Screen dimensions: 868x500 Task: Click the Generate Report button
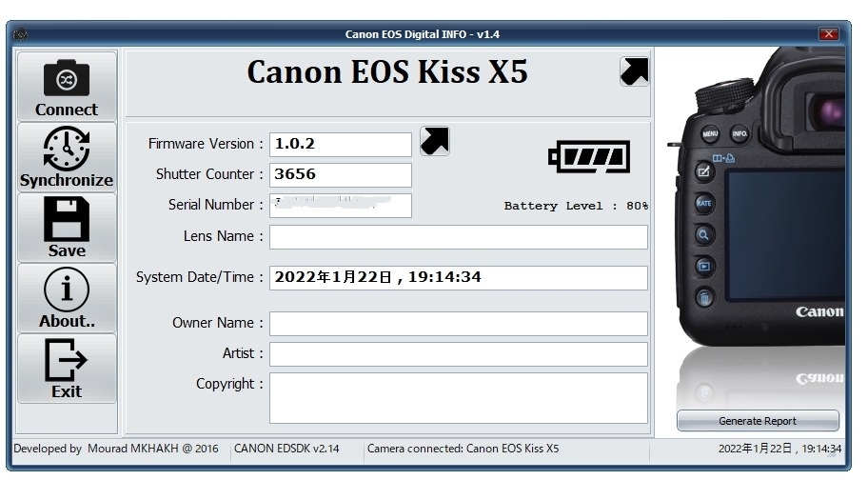pyautogui.click(x=758, y=421)
